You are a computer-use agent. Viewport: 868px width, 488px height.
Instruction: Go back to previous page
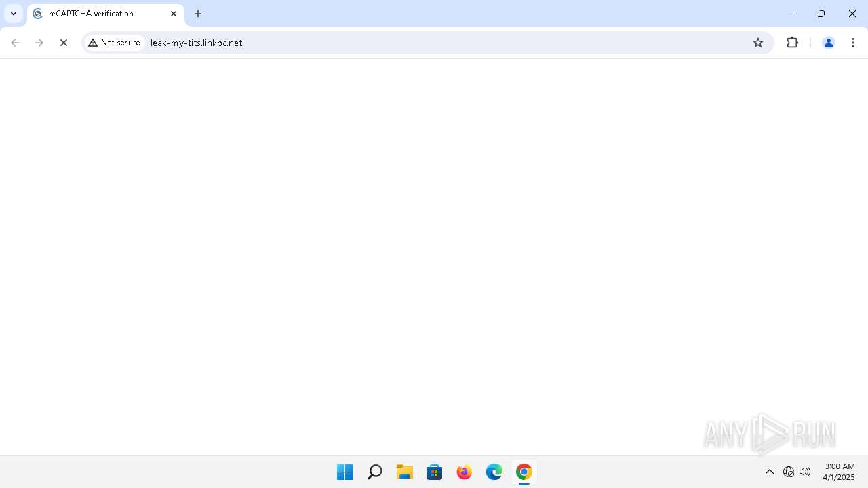pos(15,43)
